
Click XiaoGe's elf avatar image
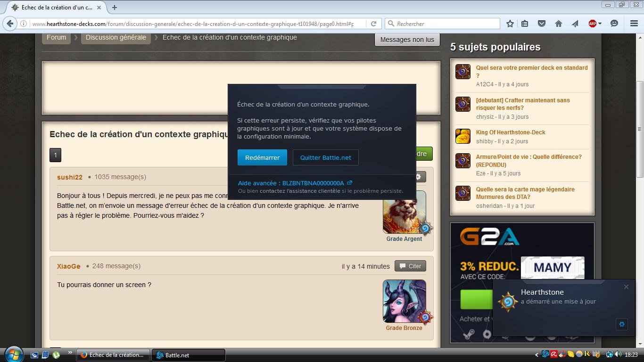[x=405, y=301]
